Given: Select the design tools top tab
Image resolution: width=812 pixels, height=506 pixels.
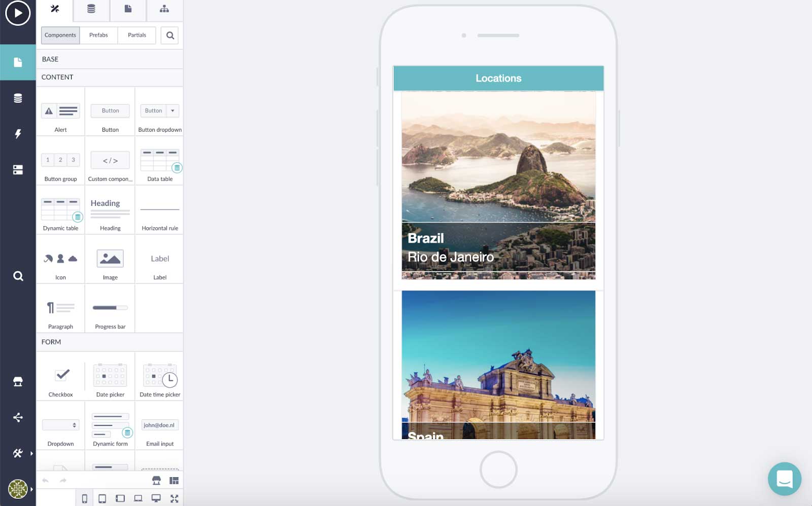Looking at the screenshot, I should coord(55,9).
